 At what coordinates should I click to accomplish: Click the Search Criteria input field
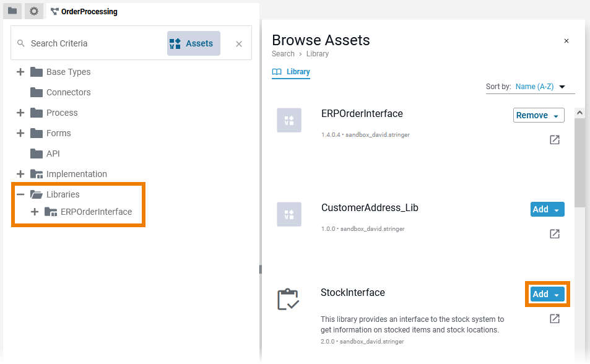click(x=93, y=43)
